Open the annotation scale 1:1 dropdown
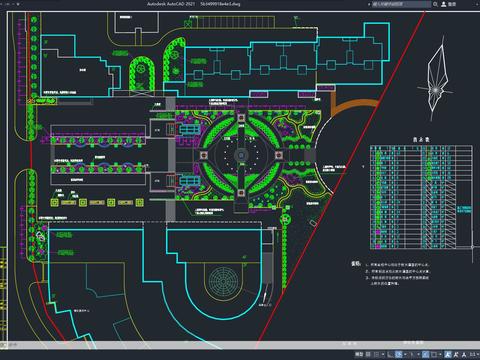 point(474,354)
